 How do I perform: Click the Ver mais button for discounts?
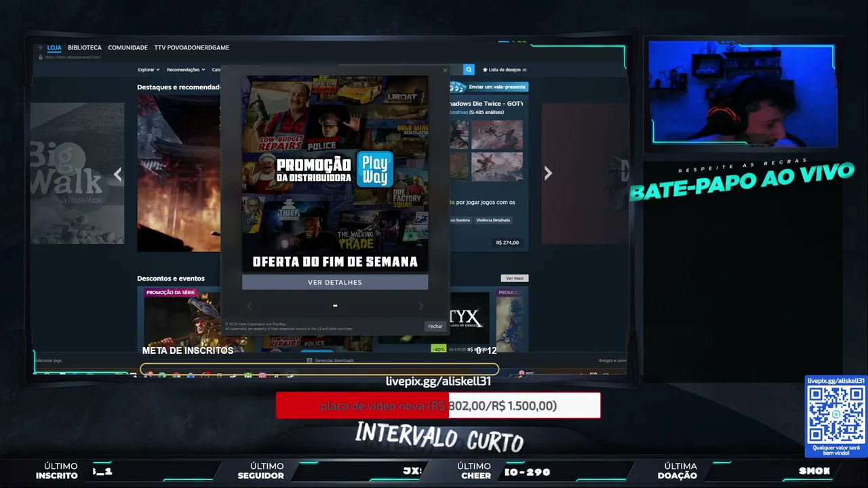[515, 278]
